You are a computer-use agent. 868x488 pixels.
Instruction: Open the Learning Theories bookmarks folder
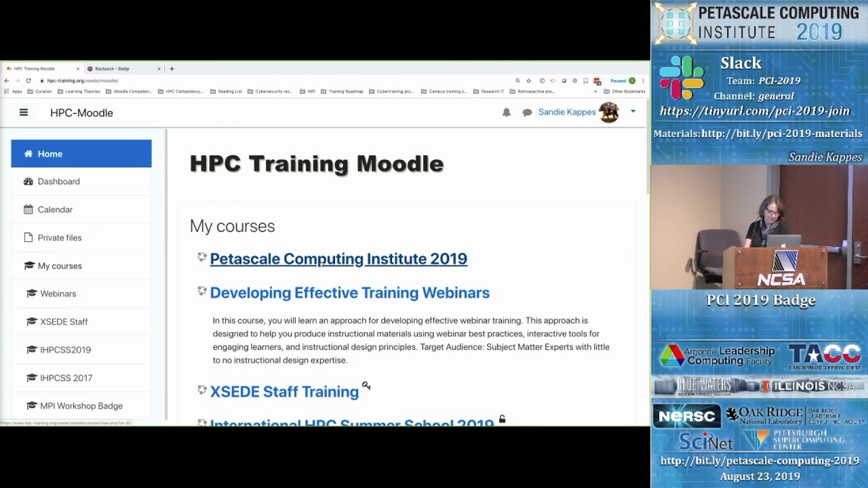(x=79, y=91)
